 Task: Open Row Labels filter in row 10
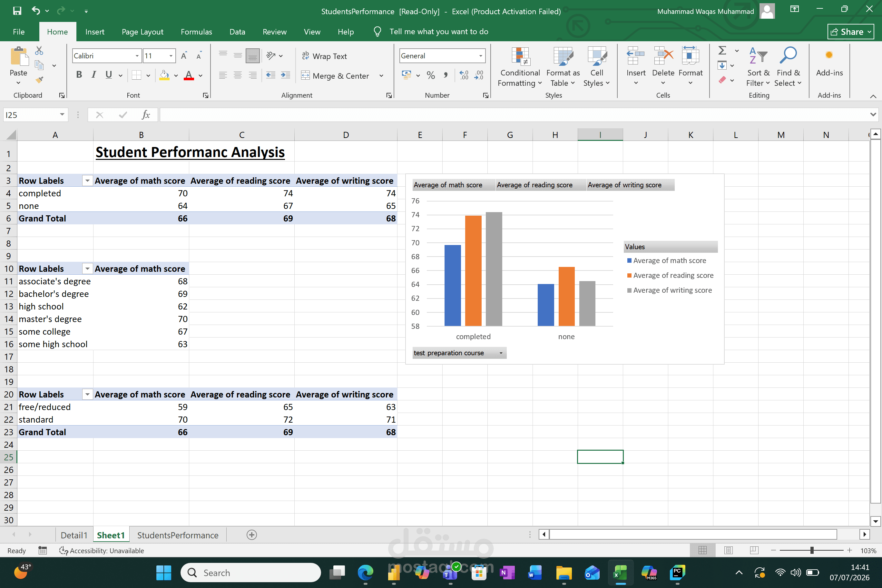87,269
